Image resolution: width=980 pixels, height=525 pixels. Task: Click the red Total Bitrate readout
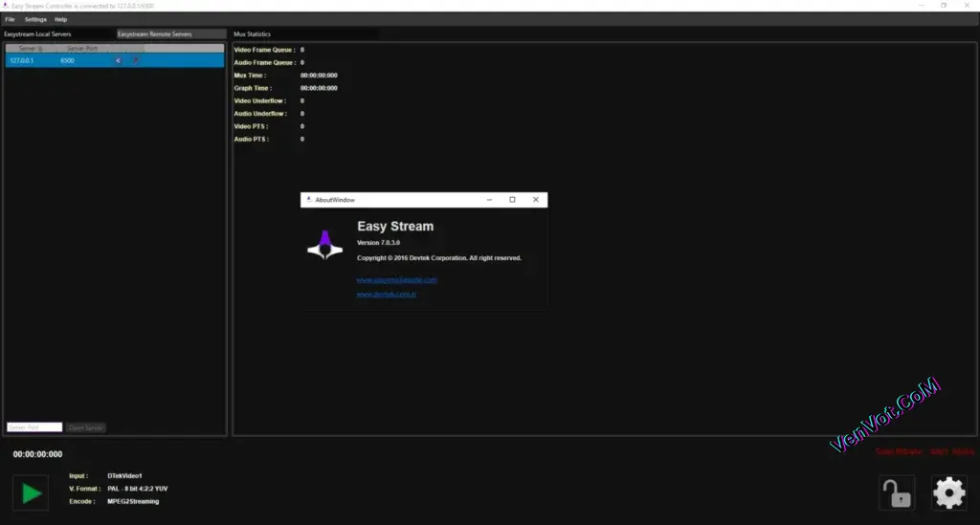coord(924,451)
